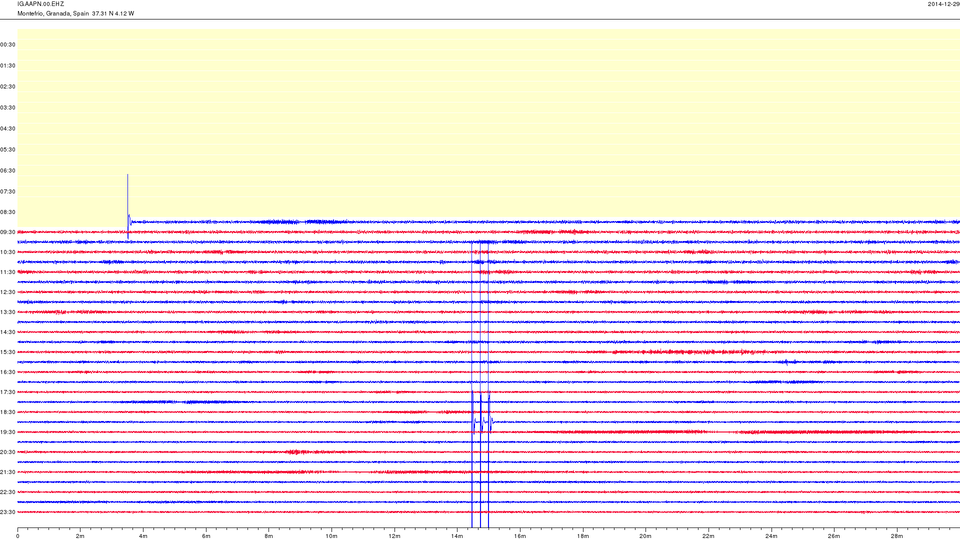960x540 pixels.
Task: Select the 13:30 row label
Action: tap(8, 312)
